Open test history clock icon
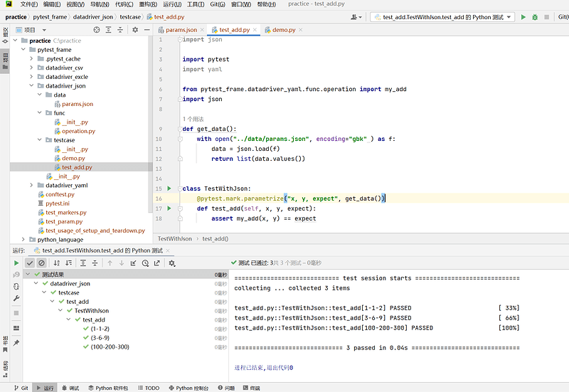The image size is (569, 392). click(145, 263)
